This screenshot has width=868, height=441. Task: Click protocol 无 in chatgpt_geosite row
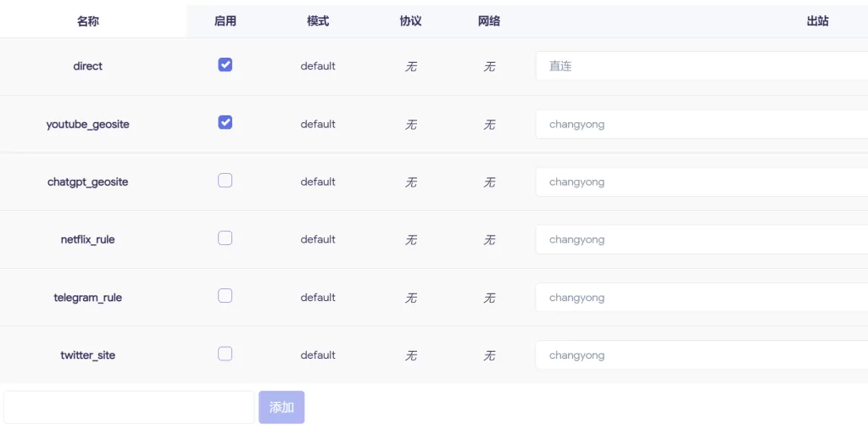(x=411, y=182)
